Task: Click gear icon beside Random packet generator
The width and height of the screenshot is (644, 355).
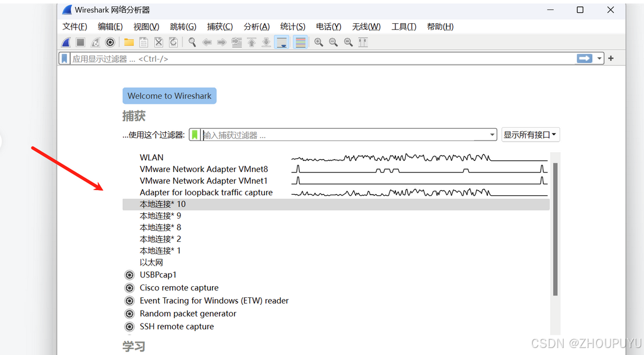Action: (x=129, y=314)
